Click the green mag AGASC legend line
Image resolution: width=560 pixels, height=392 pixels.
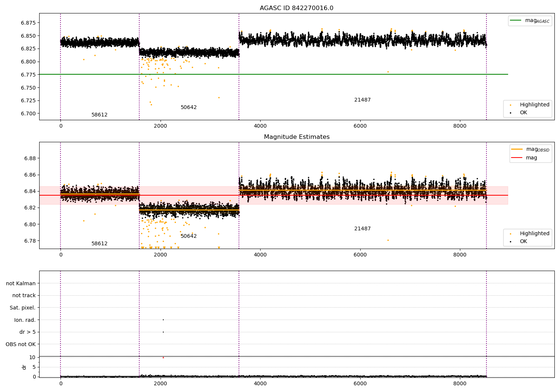516,21
